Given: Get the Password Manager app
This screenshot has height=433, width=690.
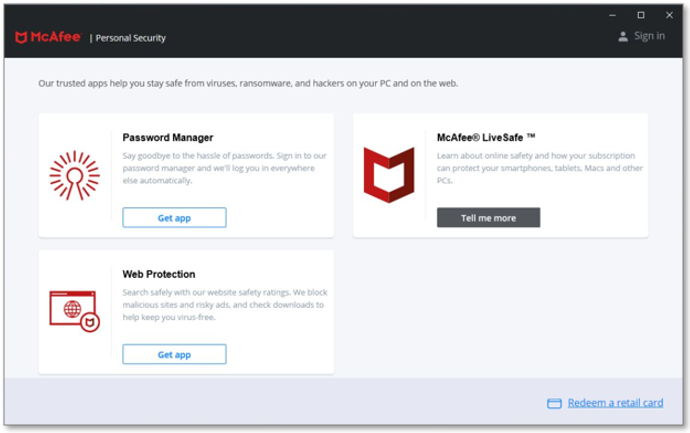Looking at the screenshot, I should coord(174,218).
